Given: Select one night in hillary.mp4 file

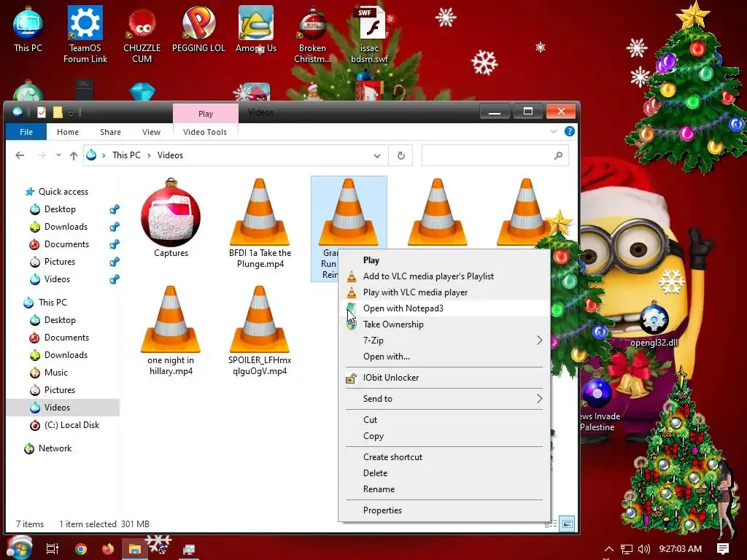Looking at the screenshot, I should 171,330.
